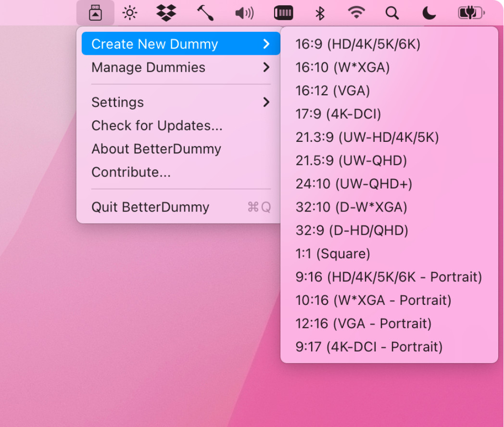Open the Wi-Fi menu

coord(356,13)
